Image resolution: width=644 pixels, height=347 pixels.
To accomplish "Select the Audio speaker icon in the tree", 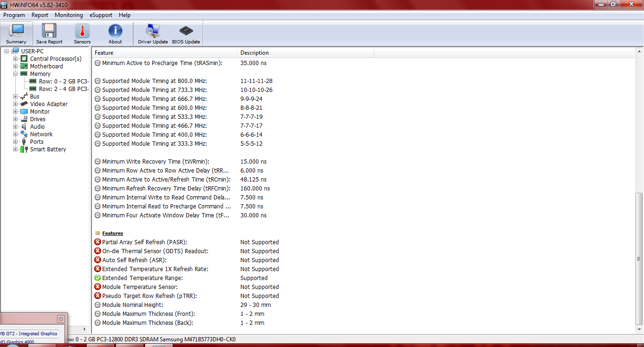I will [x=24, y=126].
